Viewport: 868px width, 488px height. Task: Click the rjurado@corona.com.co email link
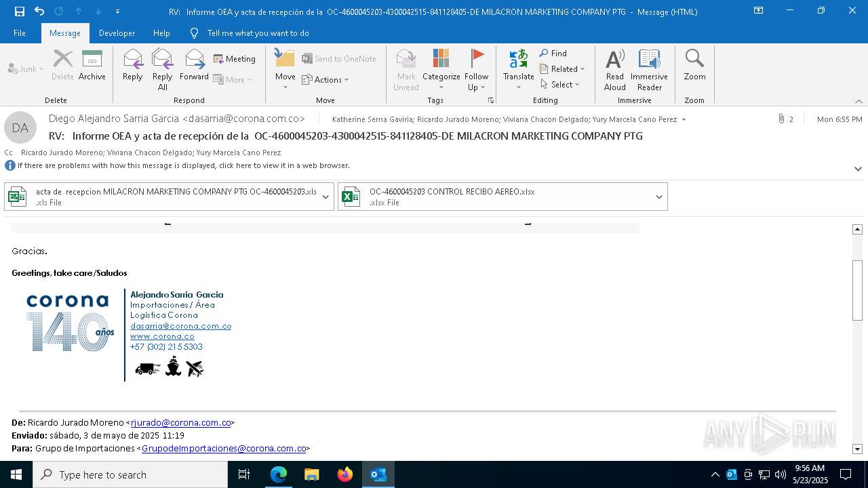(x=181, y=422)
